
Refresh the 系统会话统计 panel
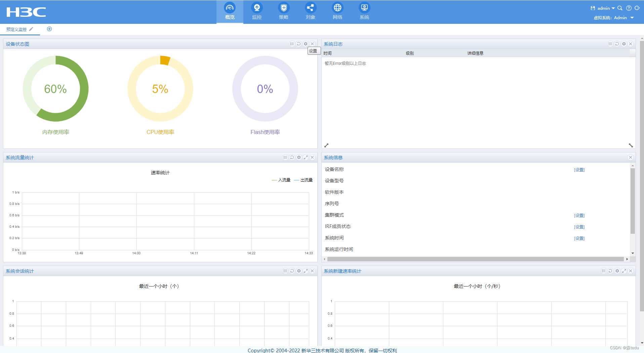point(292,271)
